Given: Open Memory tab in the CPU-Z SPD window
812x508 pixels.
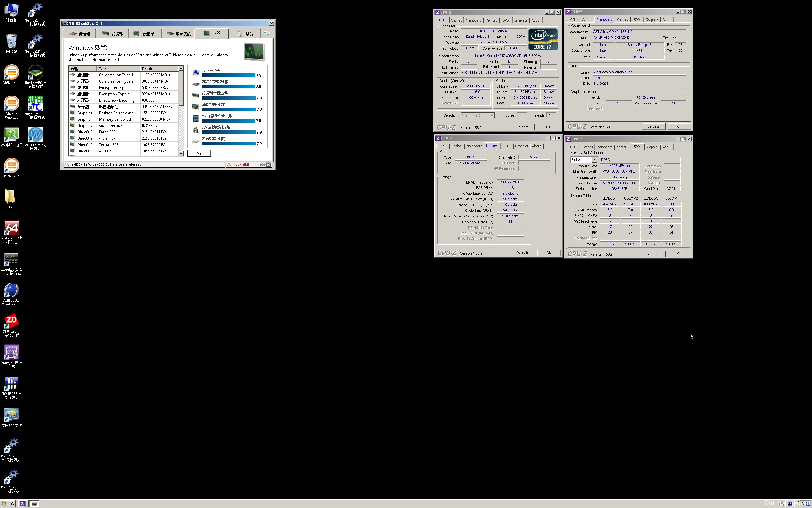Looking at the screenshot, I should click(622, 147).
